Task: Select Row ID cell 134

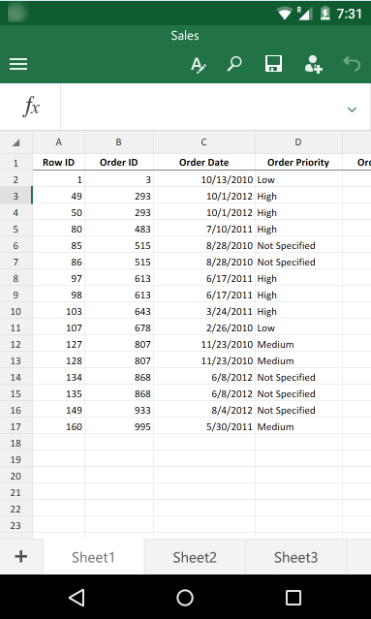Action: coord(58,377)
